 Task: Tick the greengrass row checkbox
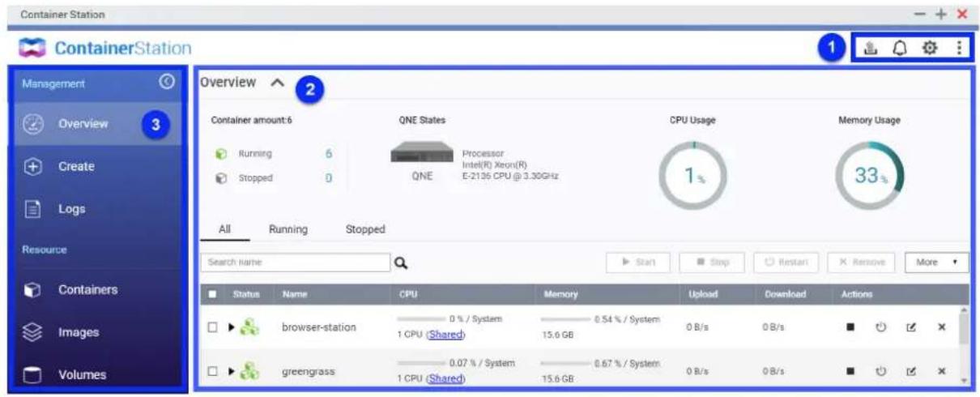pyautogui.click(x=212, y=370)
